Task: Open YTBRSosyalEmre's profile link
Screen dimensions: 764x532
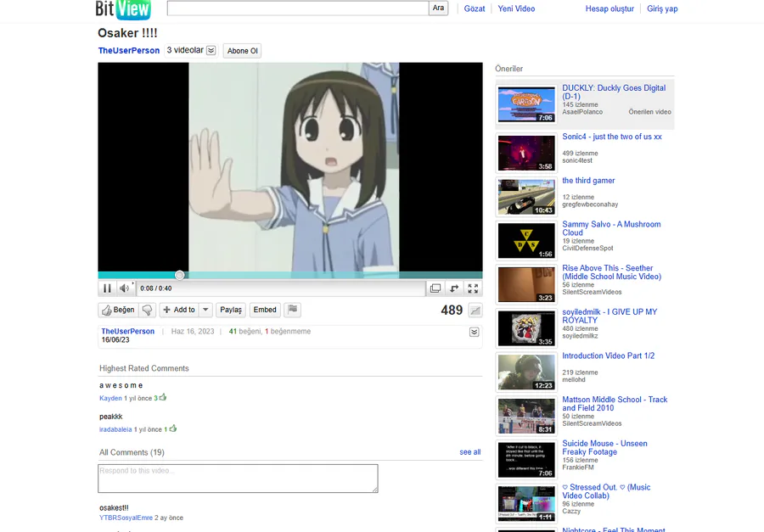Action: pos(126,518)
